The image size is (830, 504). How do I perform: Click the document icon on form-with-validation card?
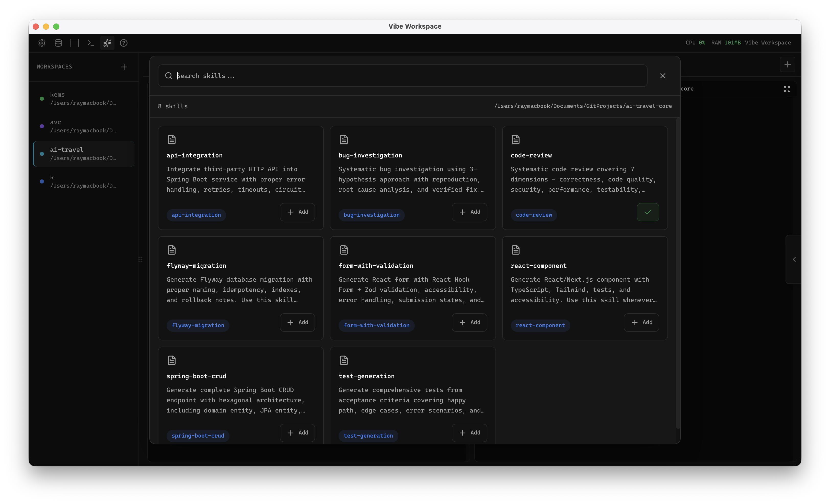pyautogui.click(x=344, y=250)
